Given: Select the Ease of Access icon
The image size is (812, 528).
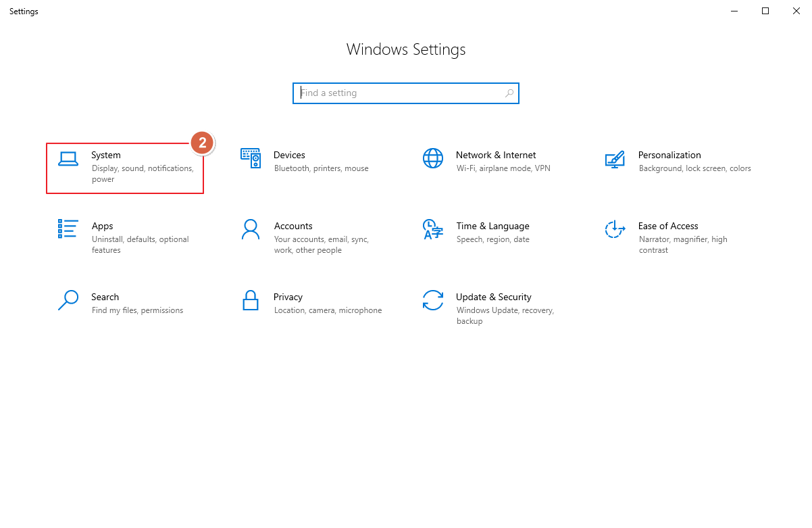Looking at the screenshot, I should pos(615,229).
